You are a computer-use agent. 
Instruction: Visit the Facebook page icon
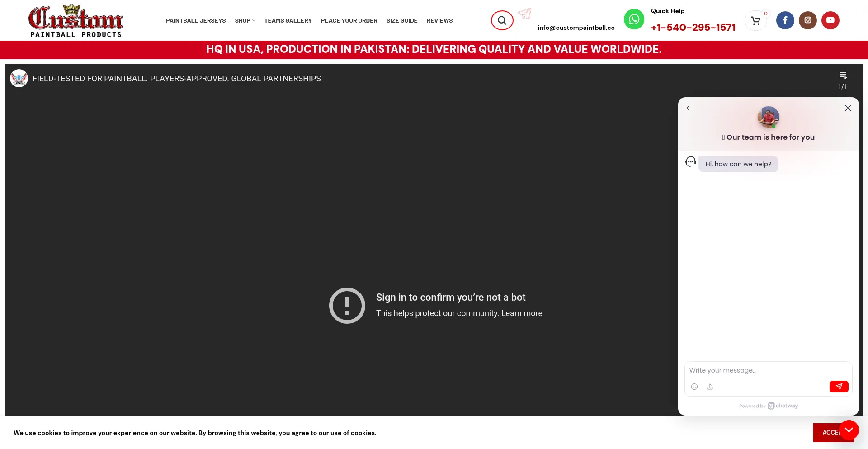click(x=785, y=20)
